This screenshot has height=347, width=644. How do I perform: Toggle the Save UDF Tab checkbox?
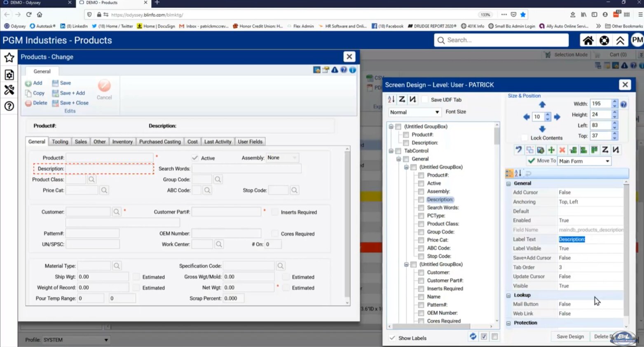tap(425, 100)
